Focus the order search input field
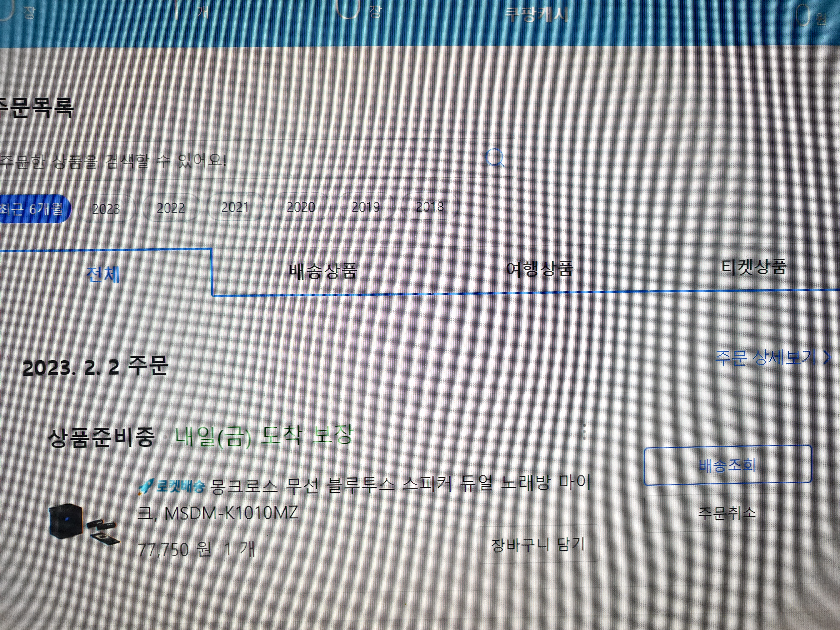This screenshot has height=630, width=840. click(x=258, y=160)
